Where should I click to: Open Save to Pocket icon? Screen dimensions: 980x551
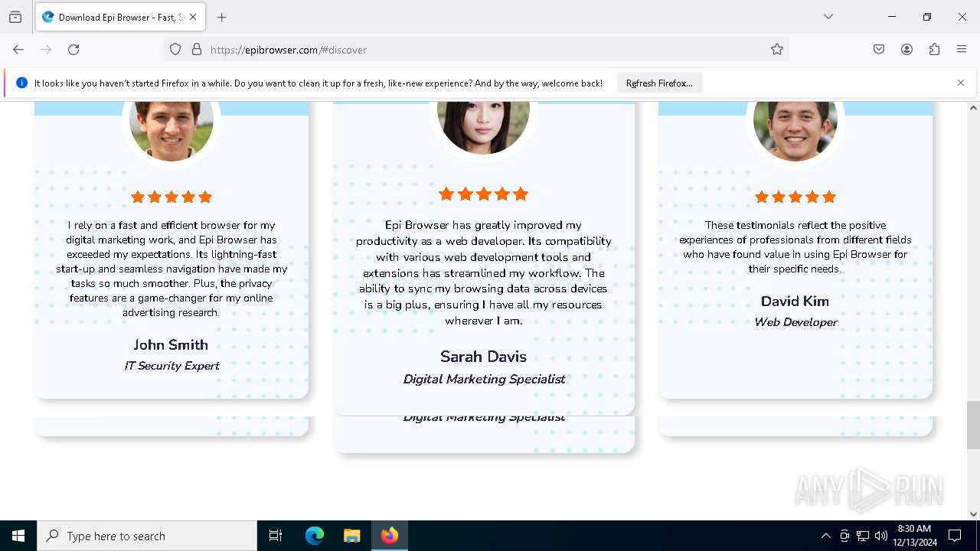click(879, 50)
